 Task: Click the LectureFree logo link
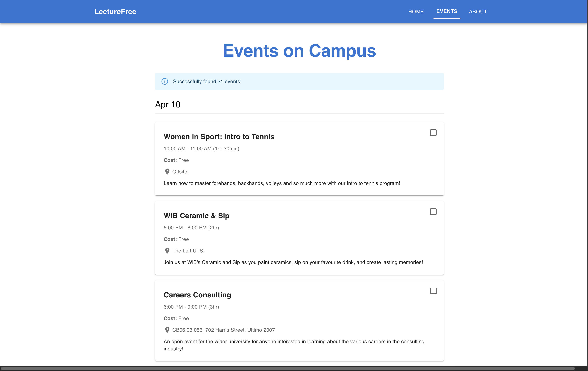pos(115,12)
